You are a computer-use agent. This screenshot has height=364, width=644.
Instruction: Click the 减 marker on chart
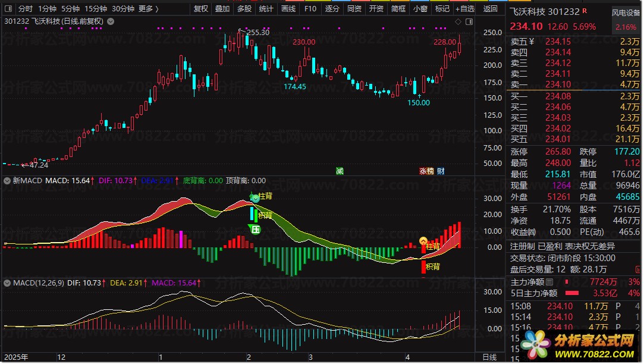340,171
